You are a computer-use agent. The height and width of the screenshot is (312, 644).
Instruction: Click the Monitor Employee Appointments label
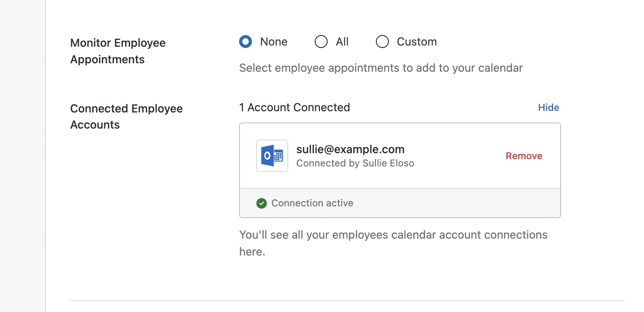point(118,51)
